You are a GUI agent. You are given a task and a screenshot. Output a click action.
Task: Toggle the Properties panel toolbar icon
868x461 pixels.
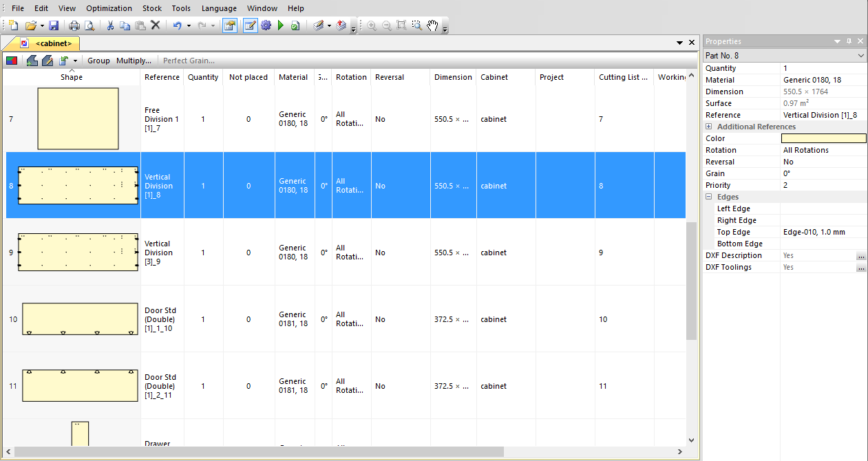(230, 26)
